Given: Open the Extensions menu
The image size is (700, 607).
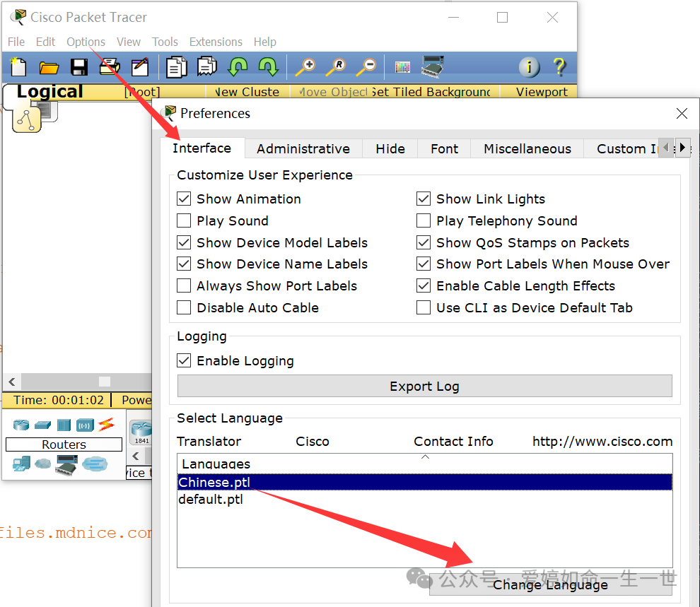Looking at the screenshot, I should tap(216, 42).
